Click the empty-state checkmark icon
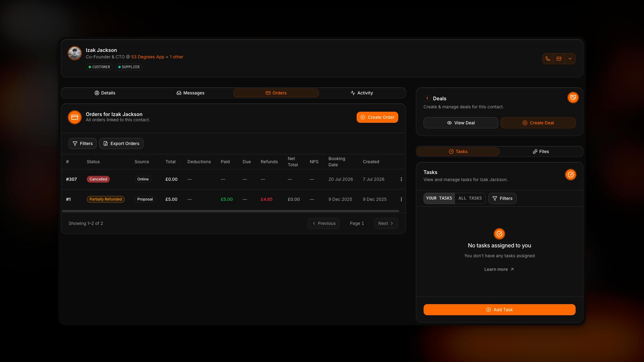 pos(499,234)
